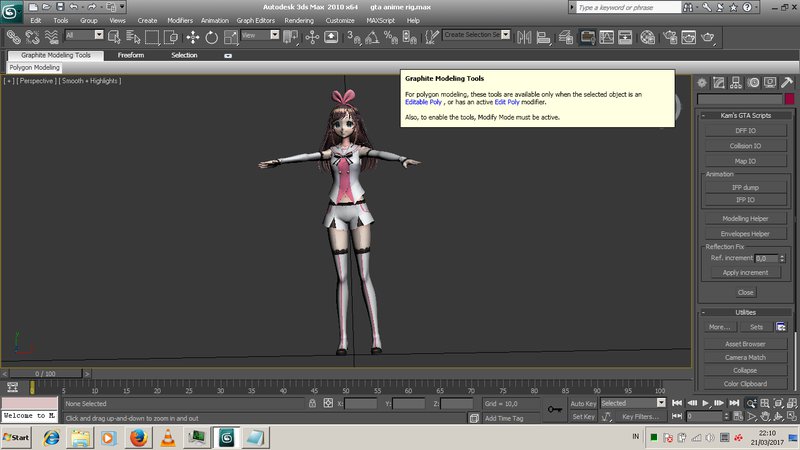Viewport: 800px width, 450px height.
Task: Toggle Window/Crossing selection mode
Action: click(x=171, y=37)
